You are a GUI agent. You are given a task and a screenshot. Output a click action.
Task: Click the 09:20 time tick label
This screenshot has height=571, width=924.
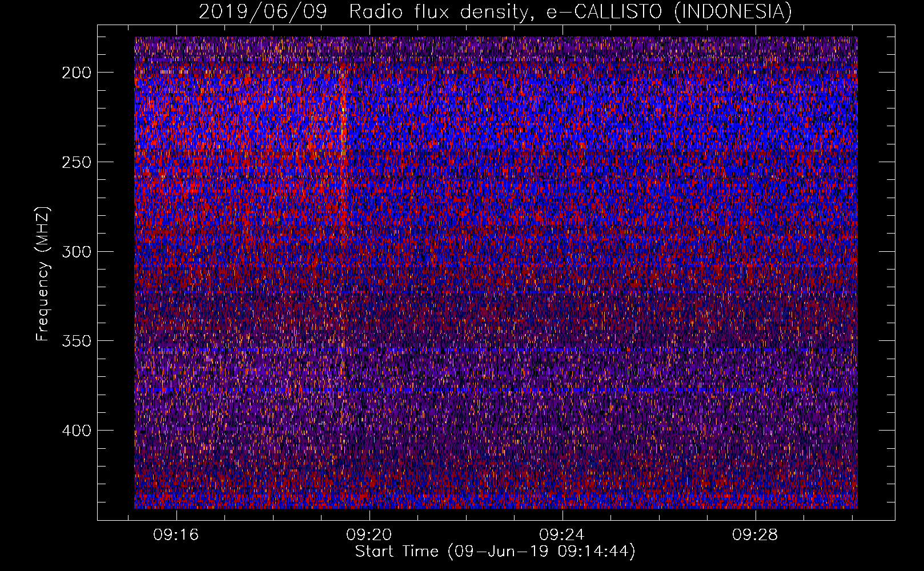[369, 534]
